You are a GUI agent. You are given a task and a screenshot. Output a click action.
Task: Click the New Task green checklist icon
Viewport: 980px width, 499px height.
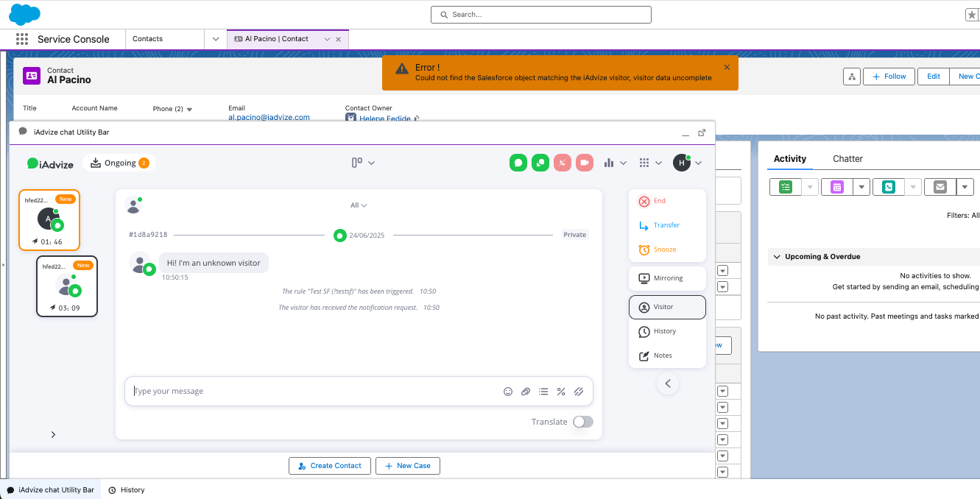(786, 187)
